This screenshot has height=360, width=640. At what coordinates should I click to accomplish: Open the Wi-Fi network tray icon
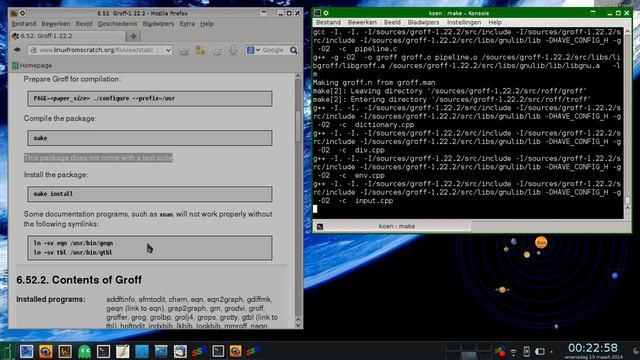513,352
